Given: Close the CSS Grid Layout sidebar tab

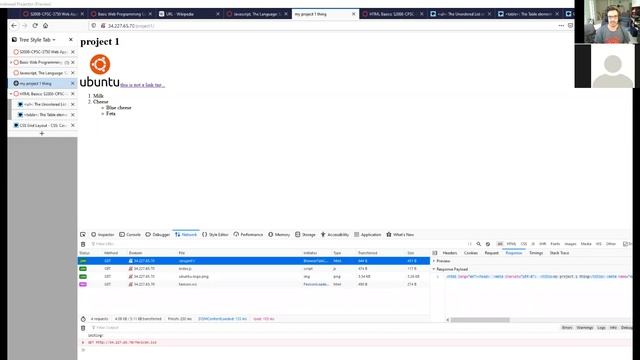Looking at the screenshot, I should [73, 125].
